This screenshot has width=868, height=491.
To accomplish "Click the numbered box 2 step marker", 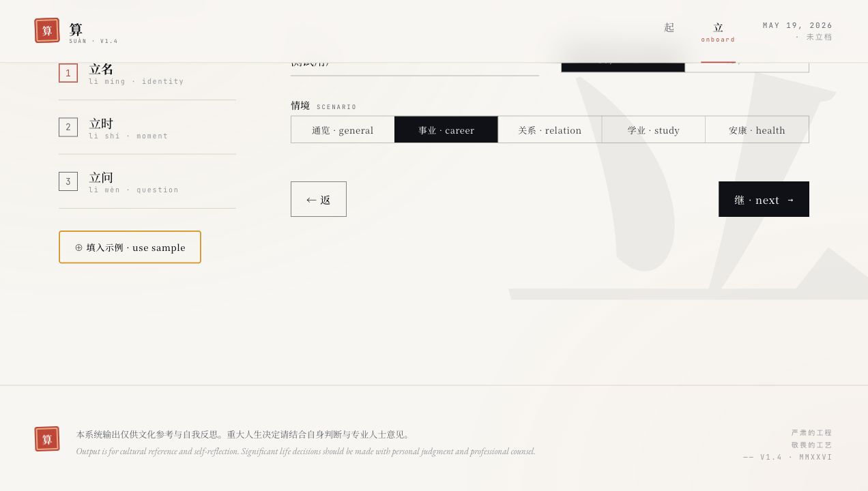I will point(68,127).
